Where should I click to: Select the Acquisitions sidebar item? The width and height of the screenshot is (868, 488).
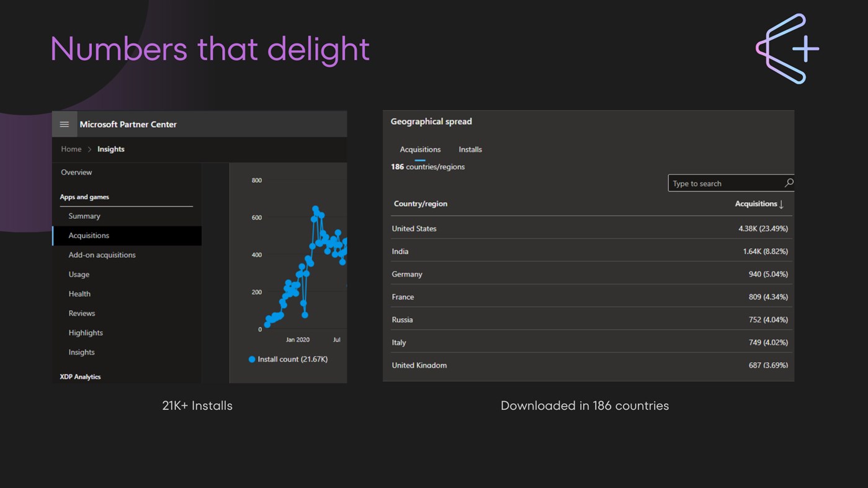coord(89,236)
